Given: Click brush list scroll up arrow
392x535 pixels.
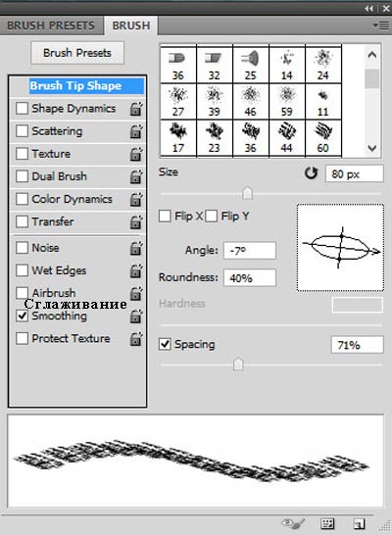Looking at the screenshot, I should pyautogui.click(x=372, y=55).
